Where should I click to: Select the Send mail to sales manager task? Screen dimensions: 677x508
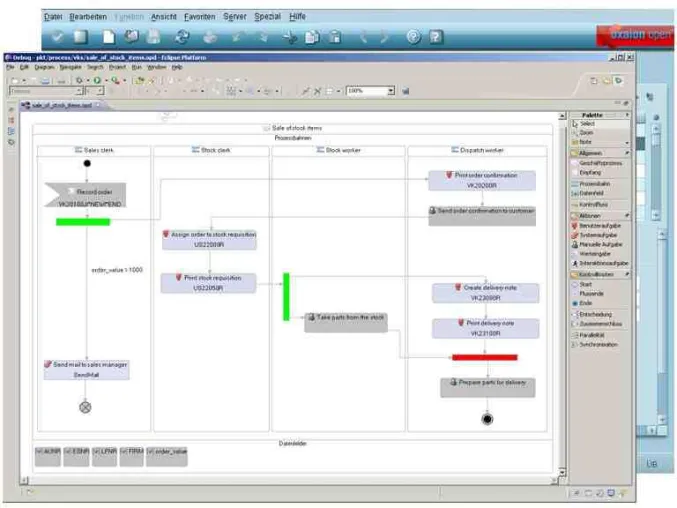pyautogui.click(x=86, y=370)
